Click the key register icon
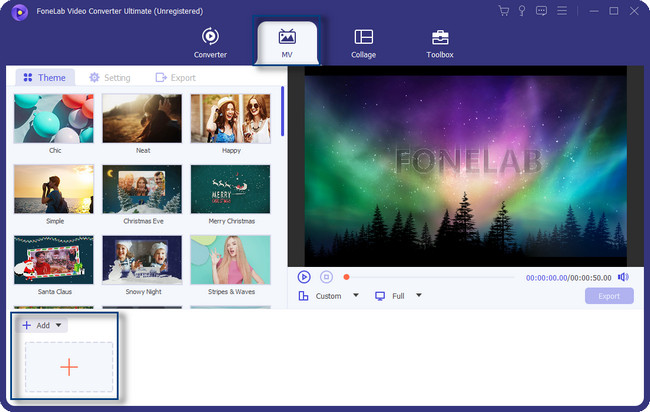This screenshot has width=650, height=412. (x=523, y=11)
